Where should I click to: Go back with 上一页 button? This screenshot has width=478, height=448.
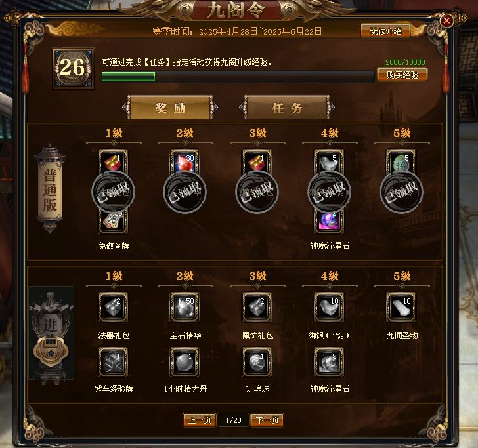click(200, 420)
